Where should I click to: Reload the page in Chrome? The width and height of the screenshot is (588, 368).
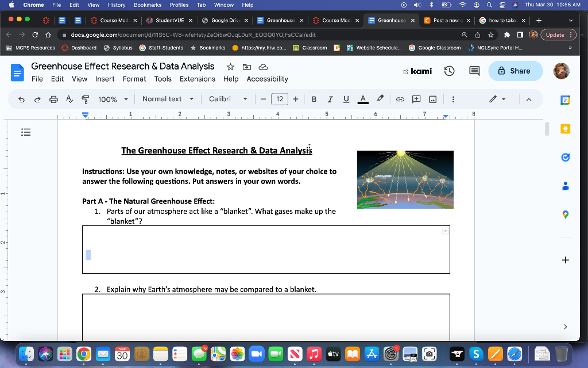35,34
